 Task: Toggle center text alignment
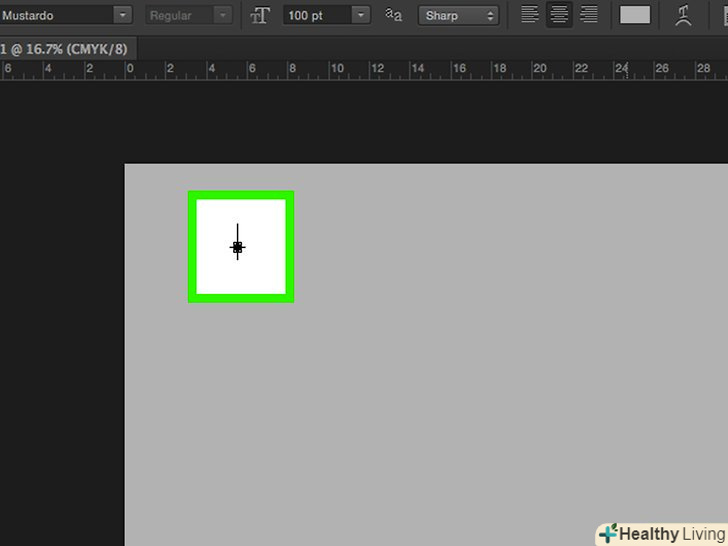pos(560,15)
